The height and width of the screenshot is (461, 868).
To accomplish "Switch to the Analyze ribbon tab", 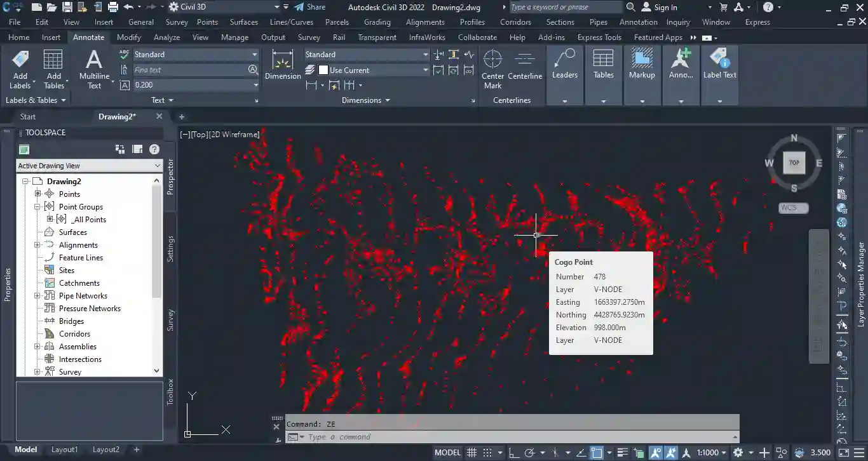I will tap(166, 37).
